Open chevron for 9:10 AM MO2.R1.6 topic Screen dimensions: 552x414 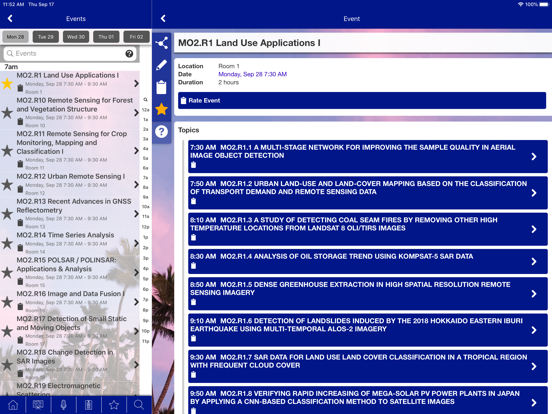tap(534, 330)
